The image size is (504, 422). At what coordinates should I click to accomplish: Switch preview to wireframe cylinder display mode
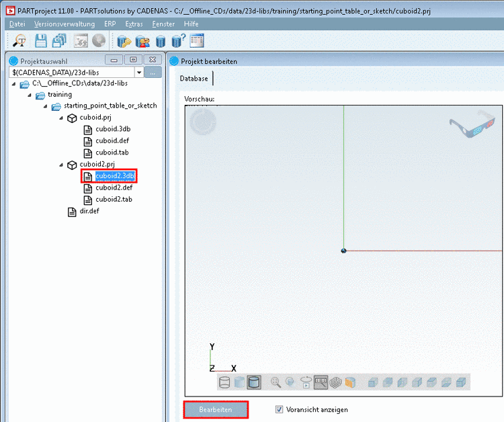[224, 382]
